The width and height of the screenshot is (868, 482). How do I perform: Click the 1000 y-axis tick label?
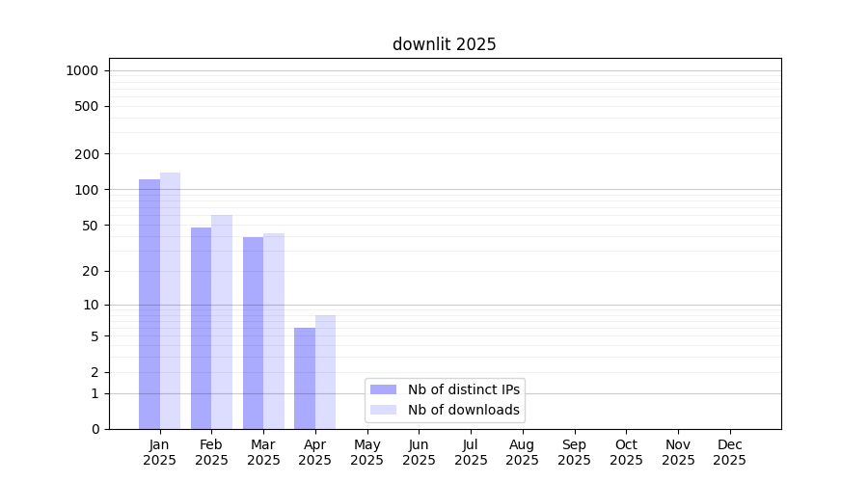(82, 70)
